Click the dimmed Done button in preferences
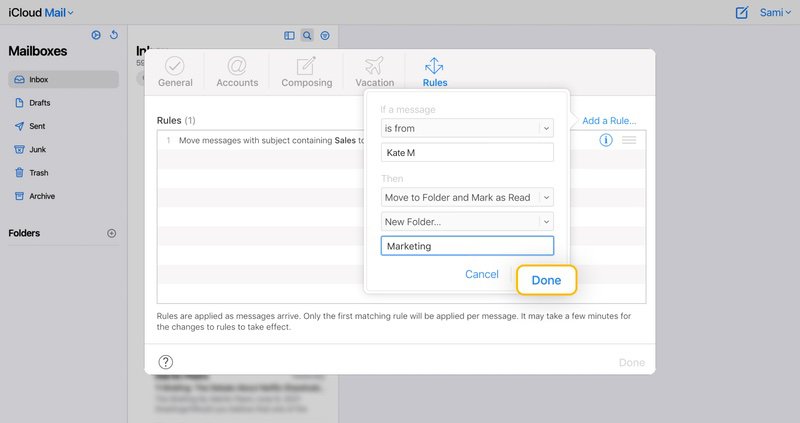 [632, 363]
